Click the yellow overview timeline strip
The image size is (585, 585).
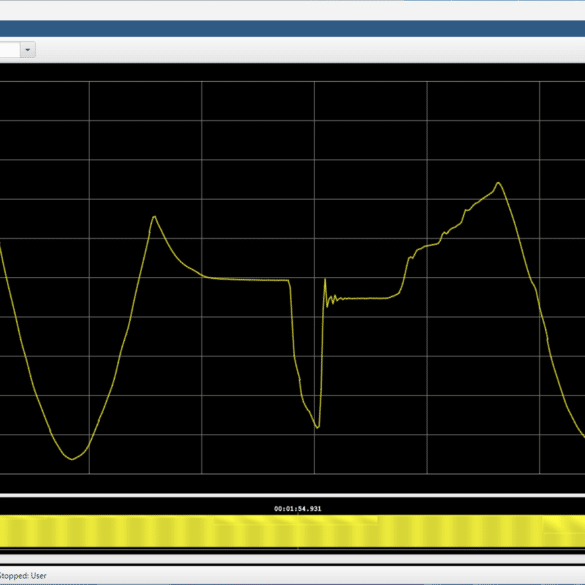click(292, 531)
